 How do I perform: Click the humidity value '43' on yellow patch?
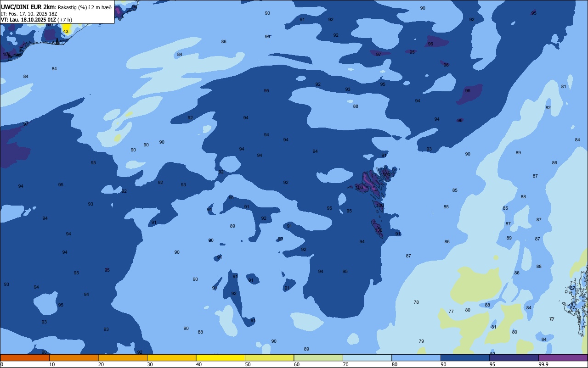click(66, 31)
